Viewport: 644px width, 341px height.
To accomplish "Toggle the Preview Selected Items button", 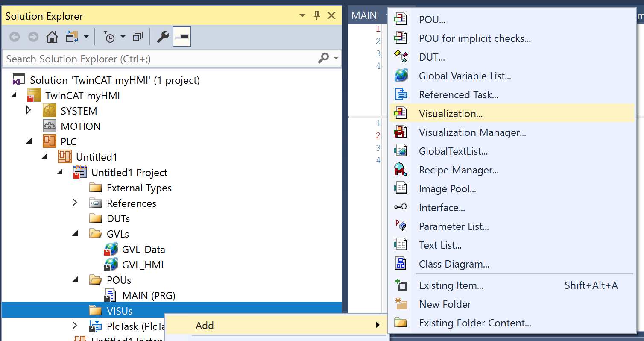I will click(182, 37).
